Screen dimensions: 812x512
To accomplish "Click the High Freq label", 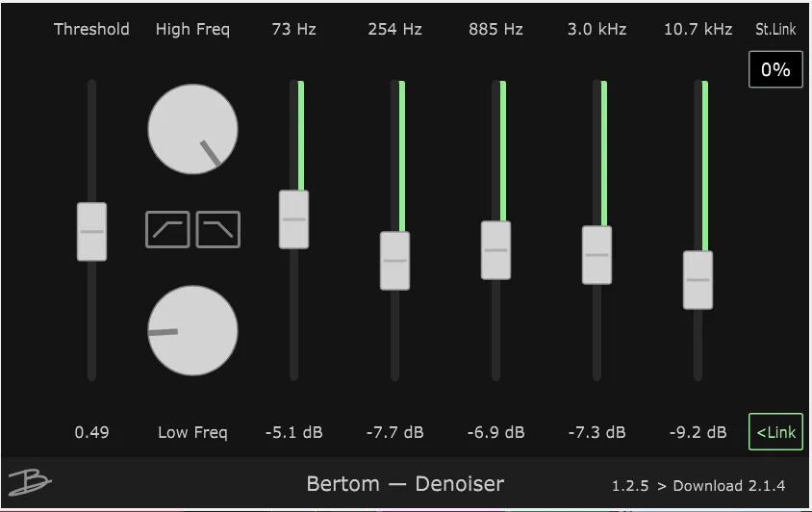I will [192, 30].
